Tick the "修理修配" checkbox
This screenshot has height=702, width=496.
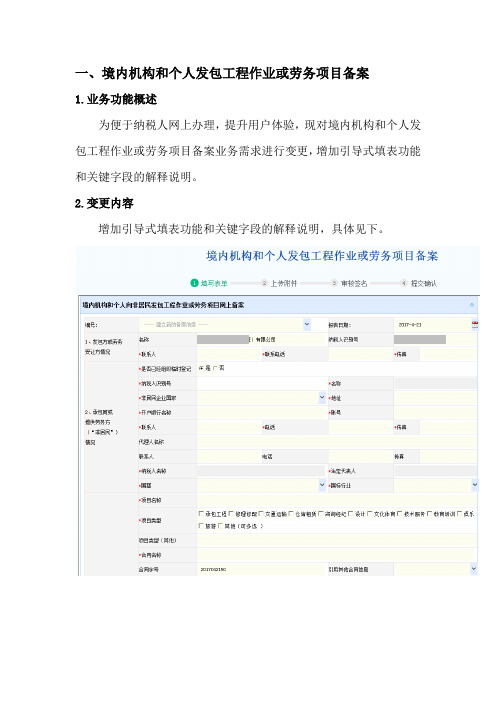231,514
